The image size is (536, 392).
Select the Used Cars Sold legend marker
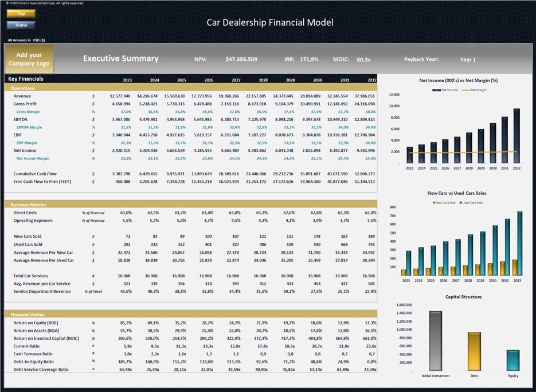click(x=461, y=203)
